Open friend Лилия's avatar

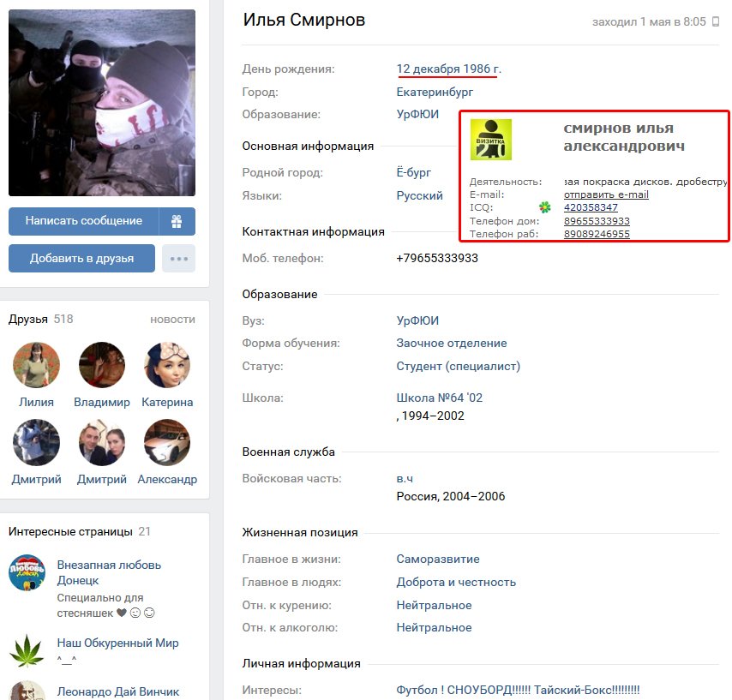click(x=36, y=365)
